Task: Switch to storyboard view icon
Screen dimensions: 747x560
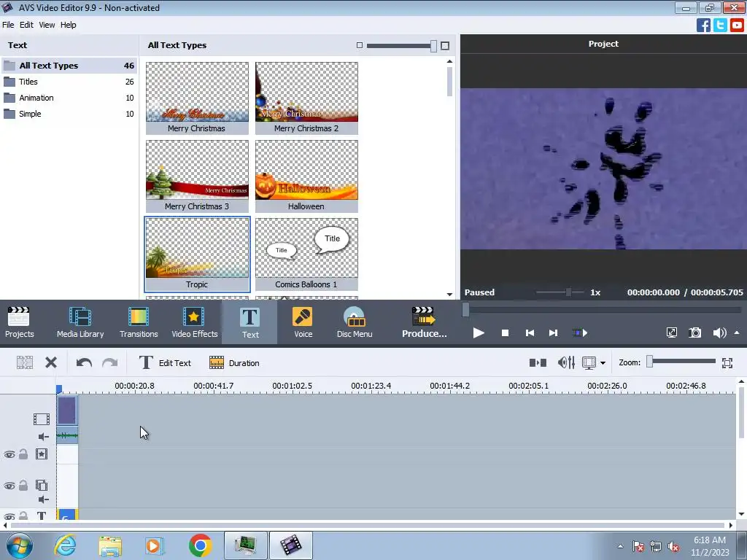Action: pyautogui.click(x=538, y=363)
